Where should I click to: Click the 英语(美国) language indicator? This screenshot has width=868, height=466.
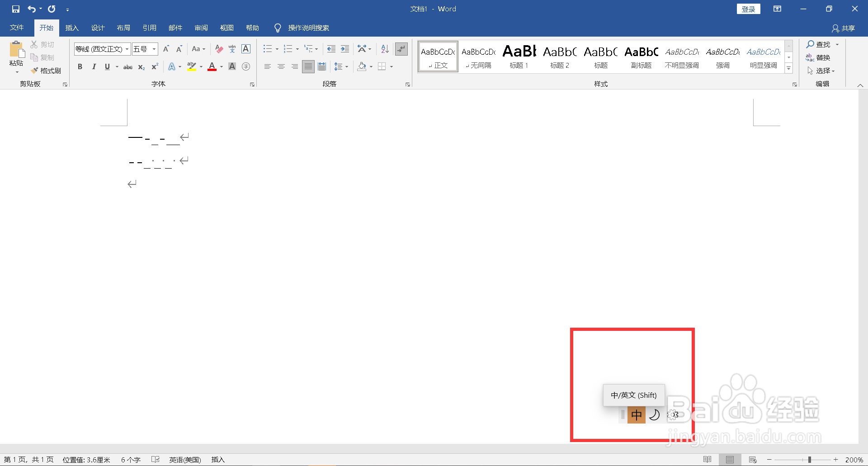(x=185, y=460)
